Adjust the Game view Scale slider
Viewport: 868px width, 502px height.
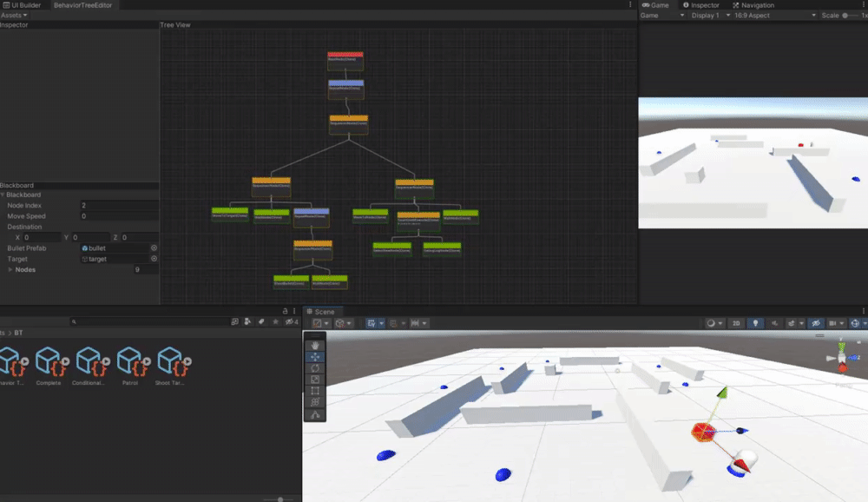(852, 16)
